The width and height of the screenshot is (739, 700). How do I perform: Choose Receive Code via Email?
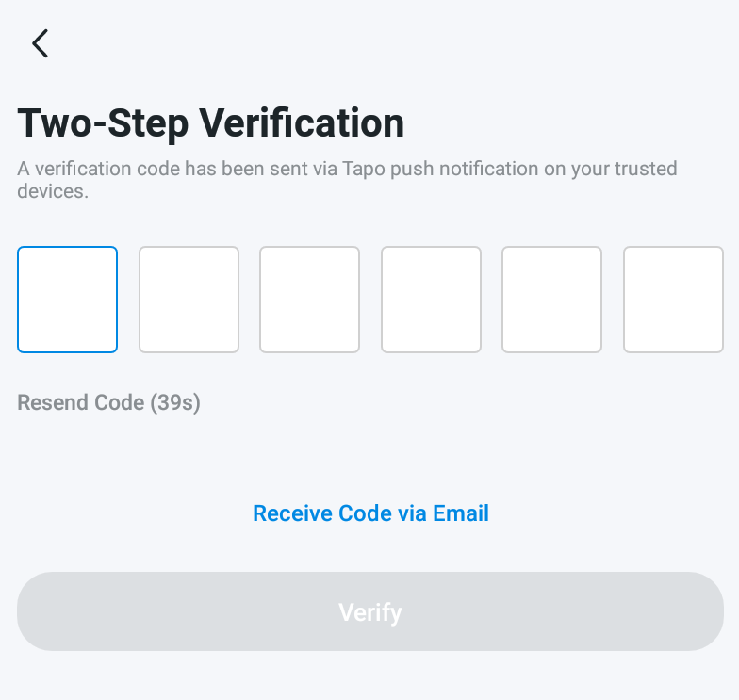coord(370,513)
